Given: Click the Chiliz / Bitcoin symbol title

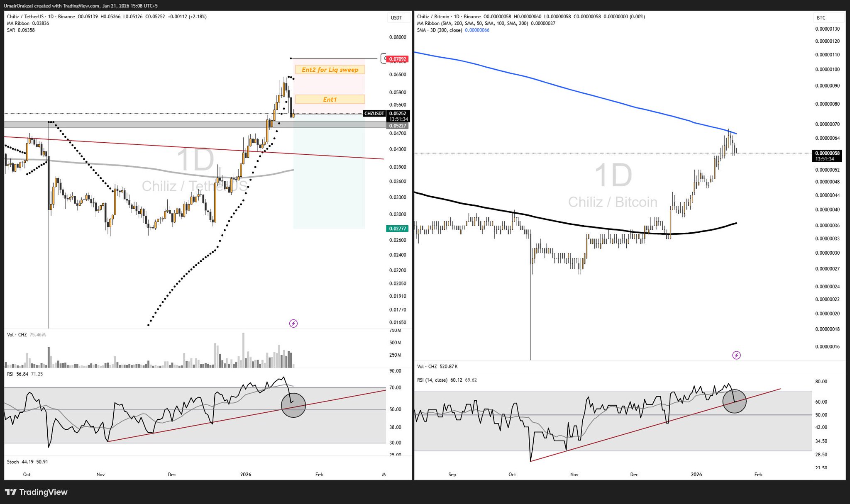Looking at the screenshot, I should [433, 17].
